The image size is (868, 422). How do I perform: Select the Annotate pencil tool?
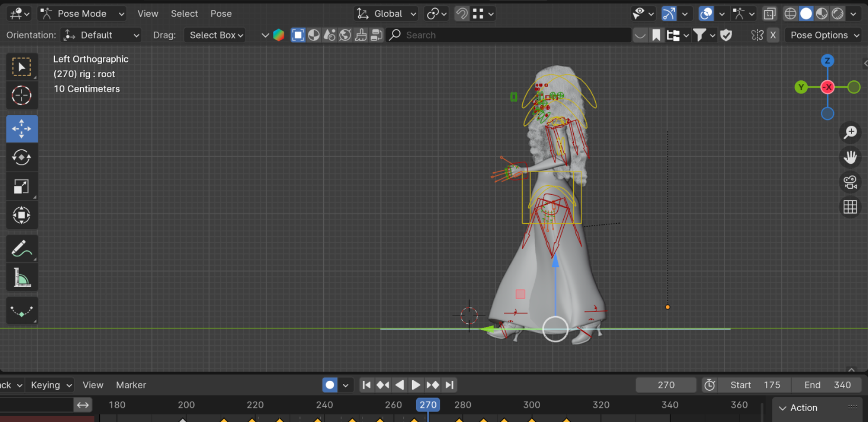click(21, 249)
